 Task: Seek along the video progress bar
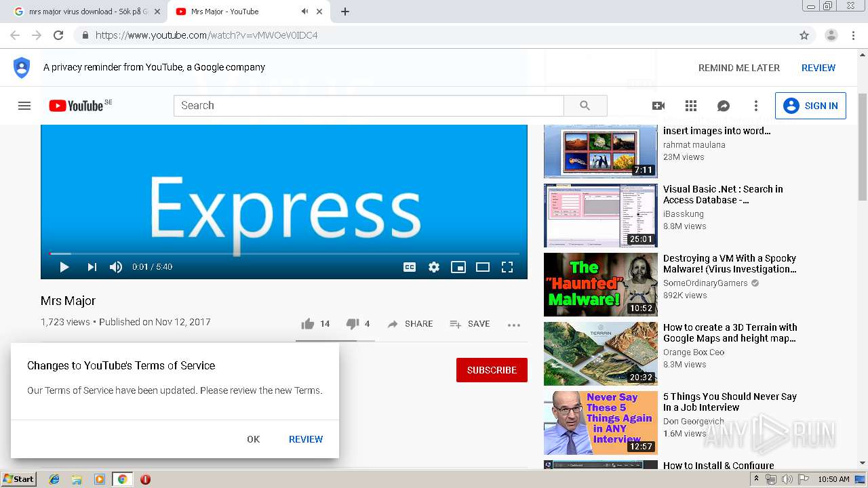click(284, 253)
